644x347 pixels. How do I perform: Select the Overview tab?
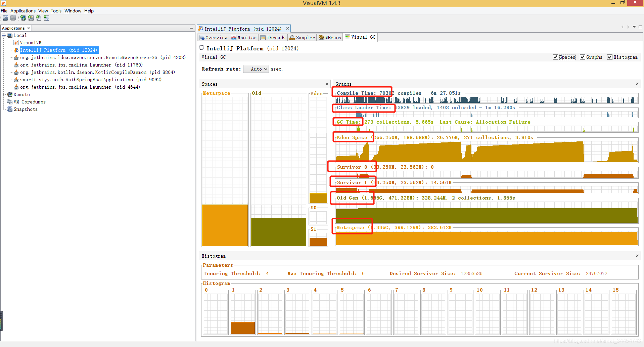pos(202,37)
